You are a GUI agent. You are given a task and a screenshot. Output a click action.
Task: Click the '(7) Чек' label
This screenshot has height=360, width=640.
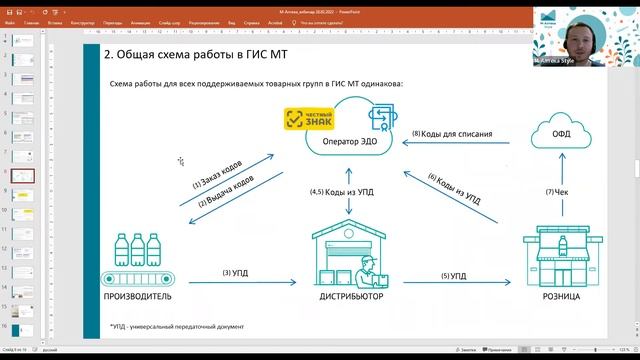coord(557,192)
